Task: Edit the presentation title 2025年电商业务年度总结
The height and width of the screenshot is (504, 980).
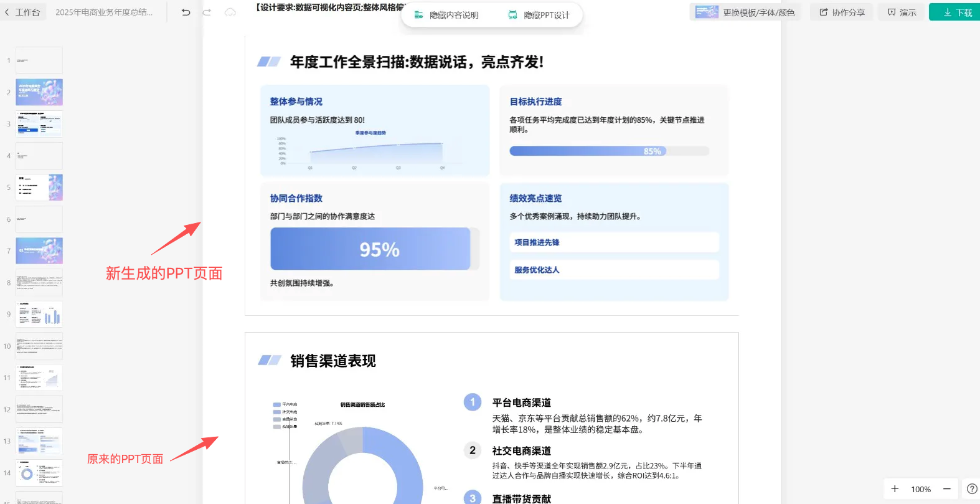Action: point(104,12)
